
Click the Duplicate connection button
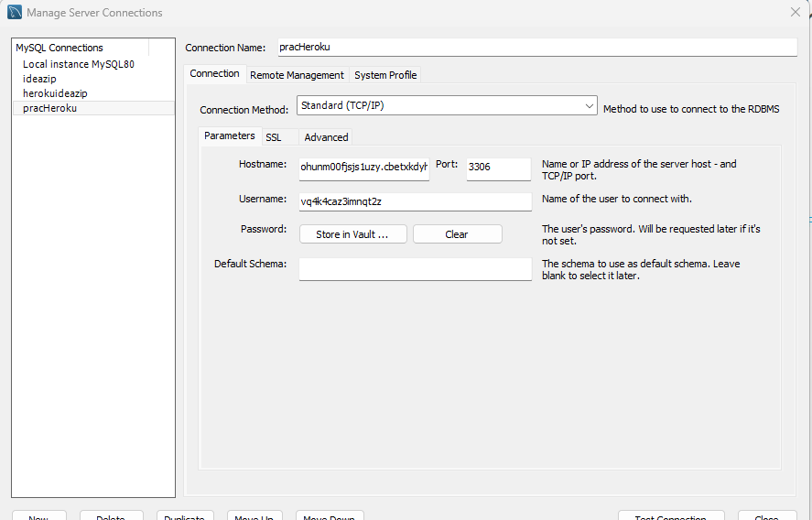tap(185, 515)
